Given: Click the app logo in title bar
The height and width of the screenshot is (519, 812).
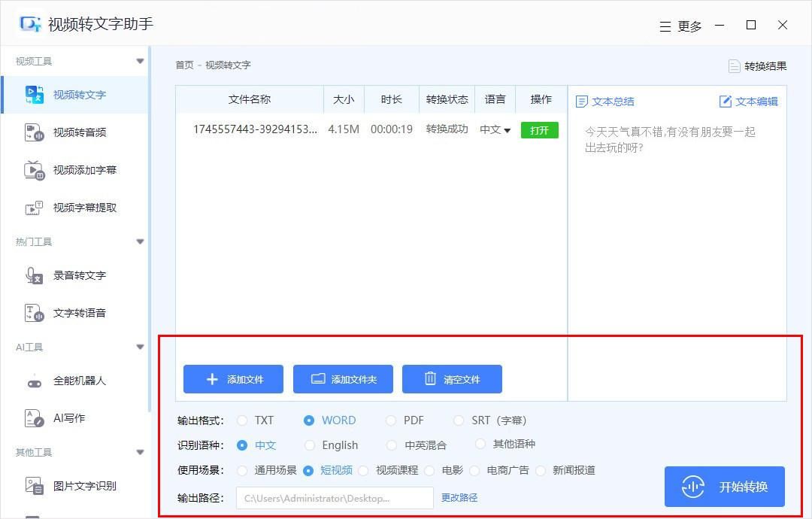Looking at the screenshot, I should [x=30, y=24].
